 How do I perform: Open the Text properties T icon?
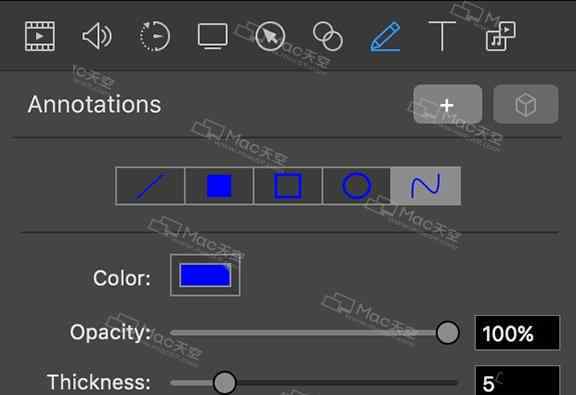(x=442, y=36)
